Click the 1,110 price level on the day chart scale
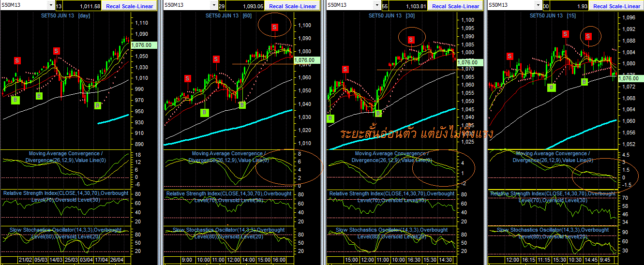The width and height of the screenshot is (644, 265). [141, 23]
